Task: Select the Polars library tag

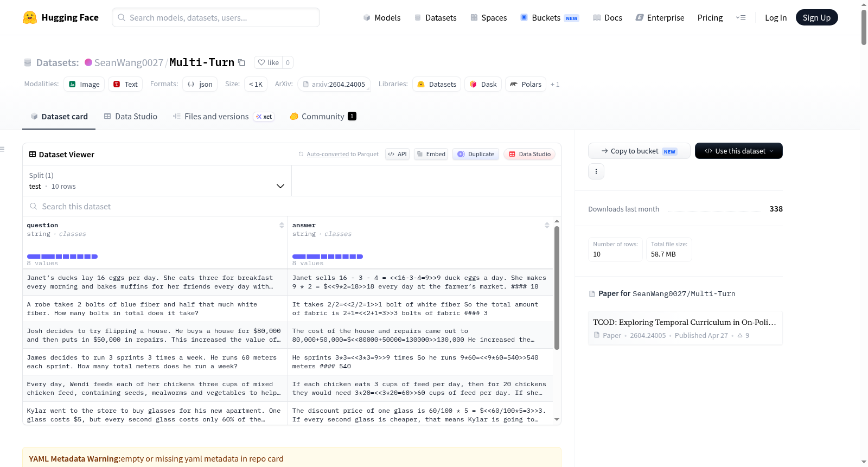Action: coord(526,84)
